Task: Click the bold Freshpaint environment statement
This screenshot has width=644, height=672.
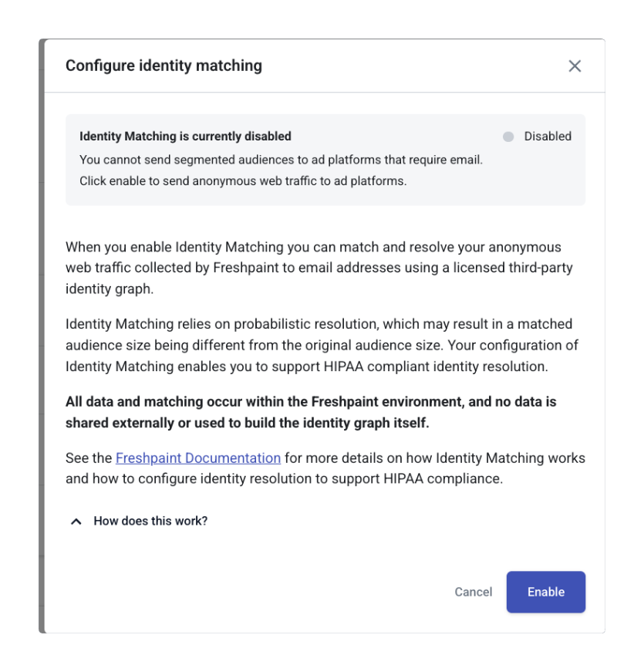Action: pos(310,412)
